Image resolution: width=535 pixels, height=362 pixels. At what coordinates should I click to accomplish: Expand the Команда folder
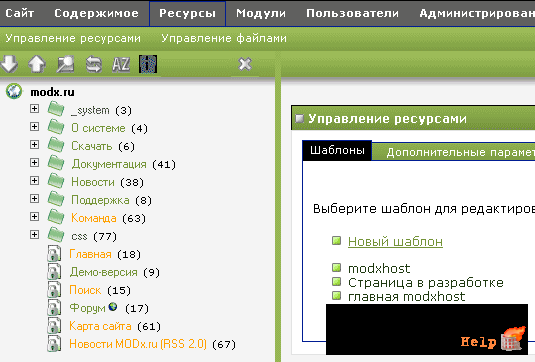[34, 216]
